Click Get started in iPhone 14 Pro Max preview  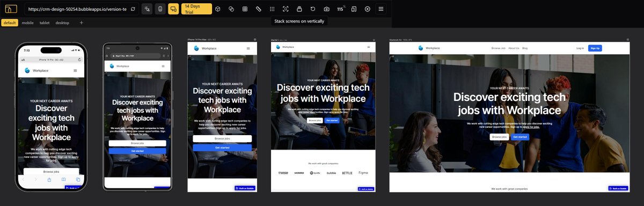click(x=222, y=147)
